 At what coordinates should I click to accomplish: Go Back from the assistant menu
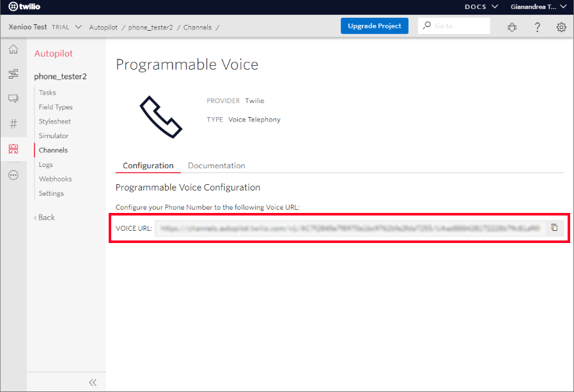[x=44, y=217]
